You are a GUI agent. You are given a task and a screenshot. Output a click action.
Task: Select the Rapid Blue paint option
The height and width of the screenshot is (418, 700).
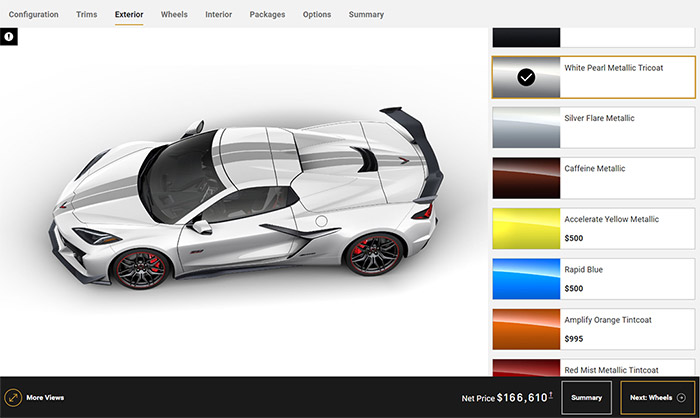592,279
